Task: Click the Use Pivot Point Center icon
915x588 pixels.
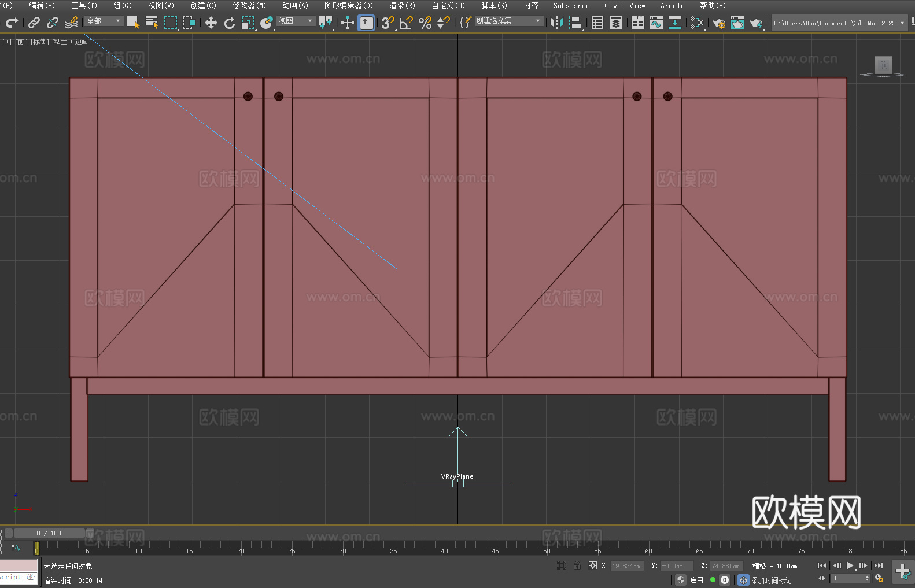Action: click(326, 23)
